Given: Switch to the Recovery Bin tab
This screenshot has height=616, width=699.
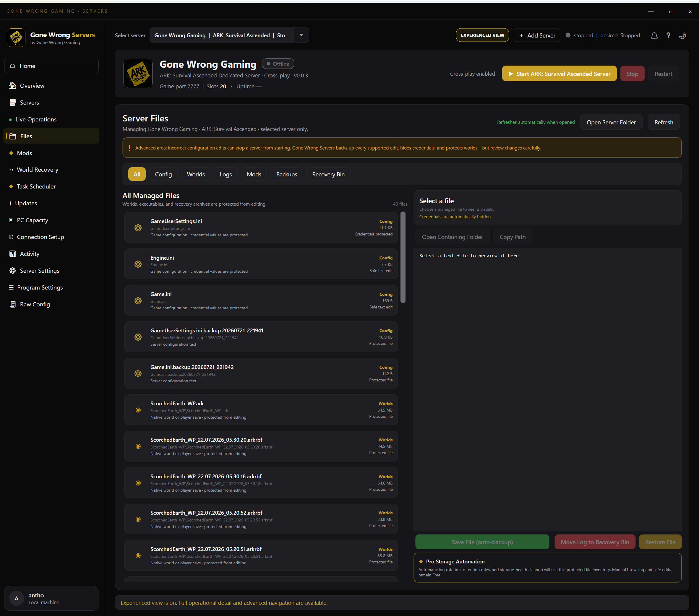Looking at the screenshot, I should (328, 174).
